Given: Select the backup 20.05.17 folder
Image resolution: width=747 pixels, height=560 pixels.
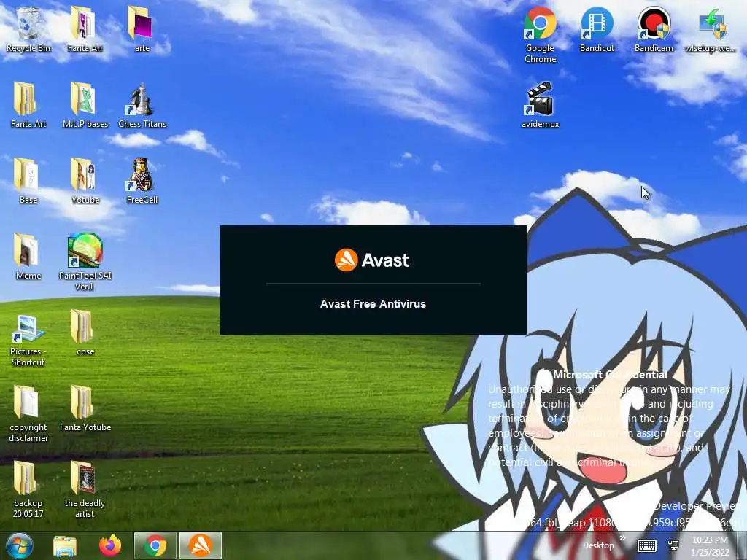Looking at the screenshot, I should click(x=28, y=489).
